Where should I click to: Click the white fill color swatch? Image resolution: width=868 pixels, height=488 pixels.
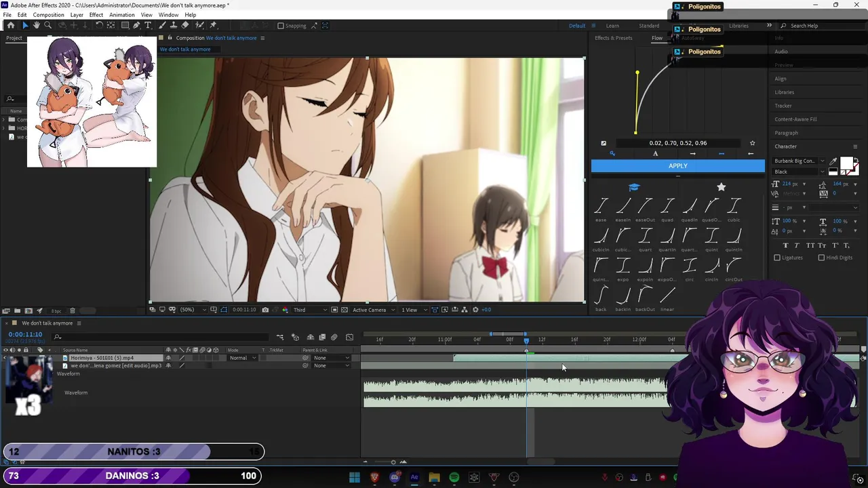click(x=846, y=163)
